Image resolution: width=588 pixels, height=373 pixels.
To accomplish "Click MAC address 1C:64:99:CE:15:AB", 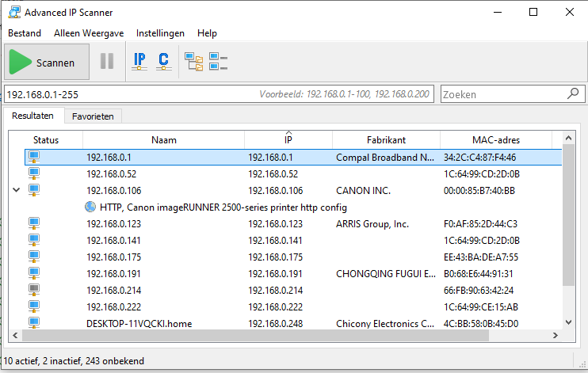I will (x=481, y=307).
